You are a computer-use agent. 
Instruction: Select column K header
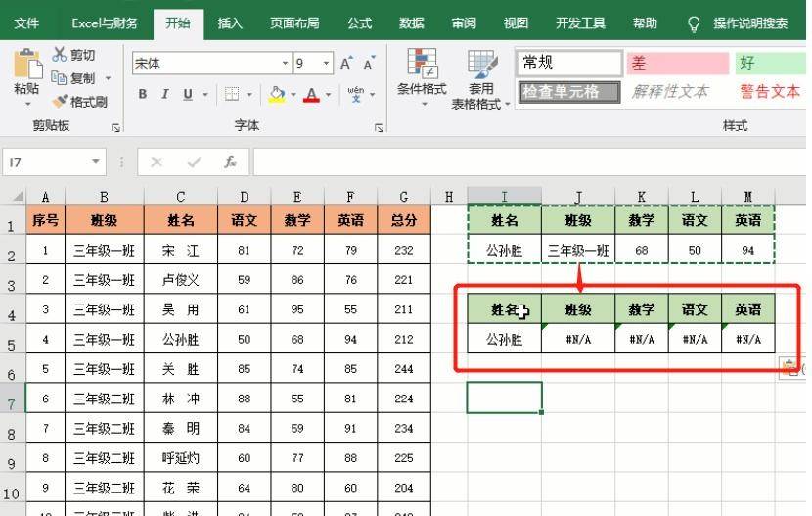coord(642,197)
